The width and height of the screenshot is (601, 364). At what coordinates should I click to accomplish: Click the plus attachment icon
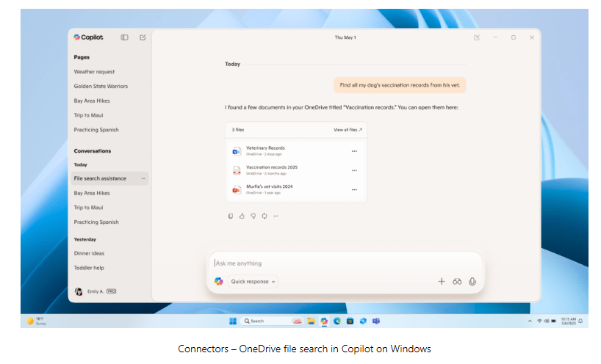442,281
